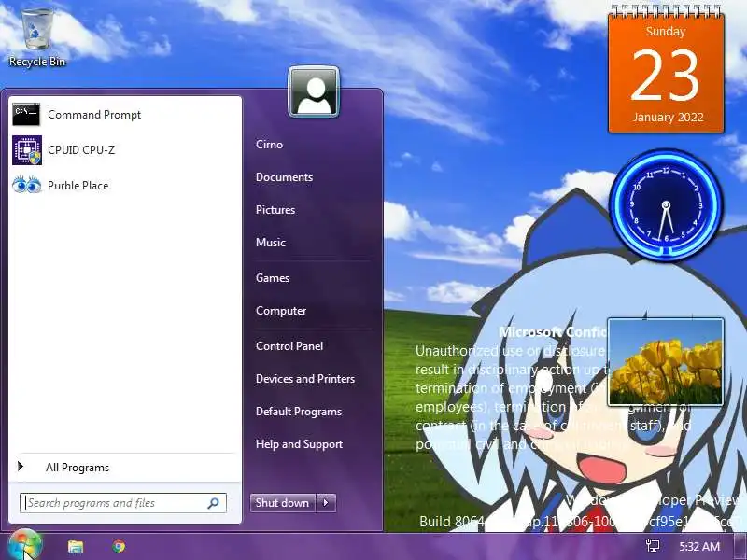
Task: Click the orange calendar gadget
Action: tap(666, 69)
